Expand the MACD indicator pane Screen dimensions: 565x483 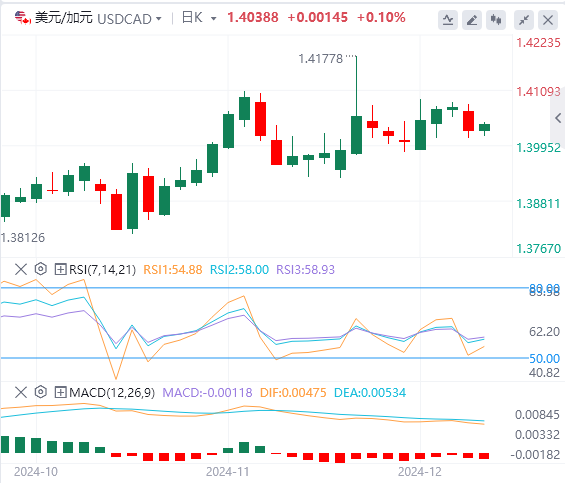coord(60,392)
